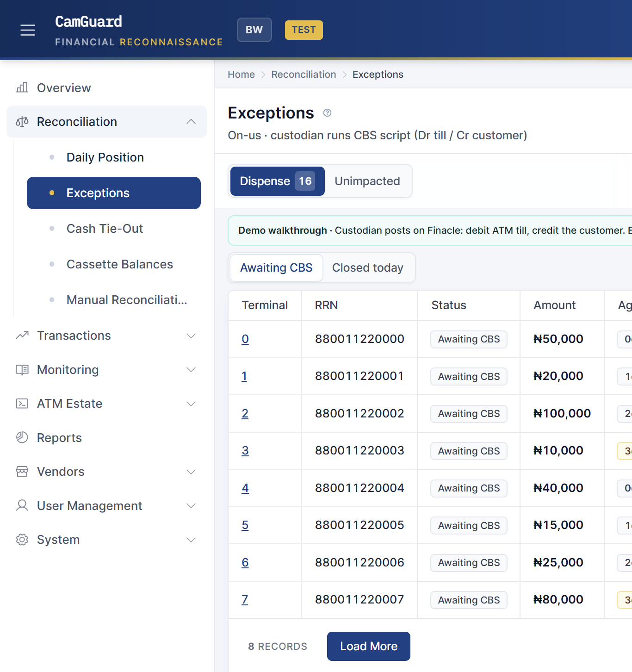Open Cash Tie-Out page
Image resolution: width=632 pixels, height=672 pixels.
tap(114, 229)
